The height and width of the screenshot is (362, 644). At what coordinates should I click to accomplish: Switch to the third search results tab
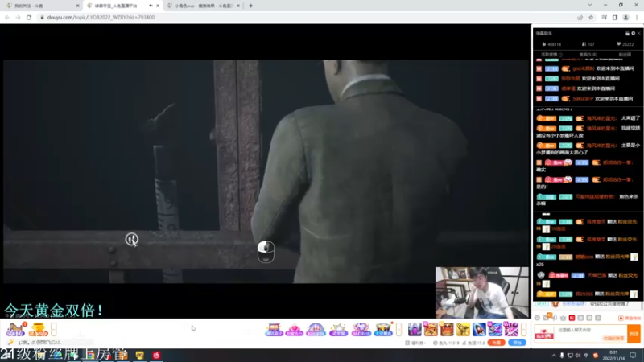click(x=204, y=6)
